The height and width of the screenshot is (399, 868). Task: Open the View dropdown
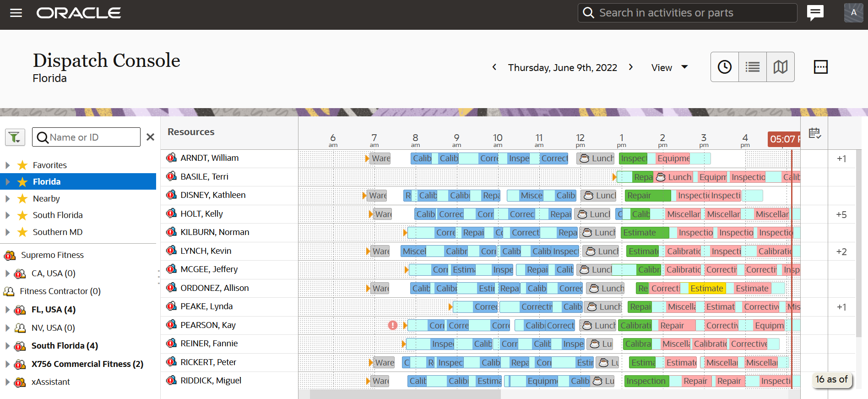tap(670, 67)
